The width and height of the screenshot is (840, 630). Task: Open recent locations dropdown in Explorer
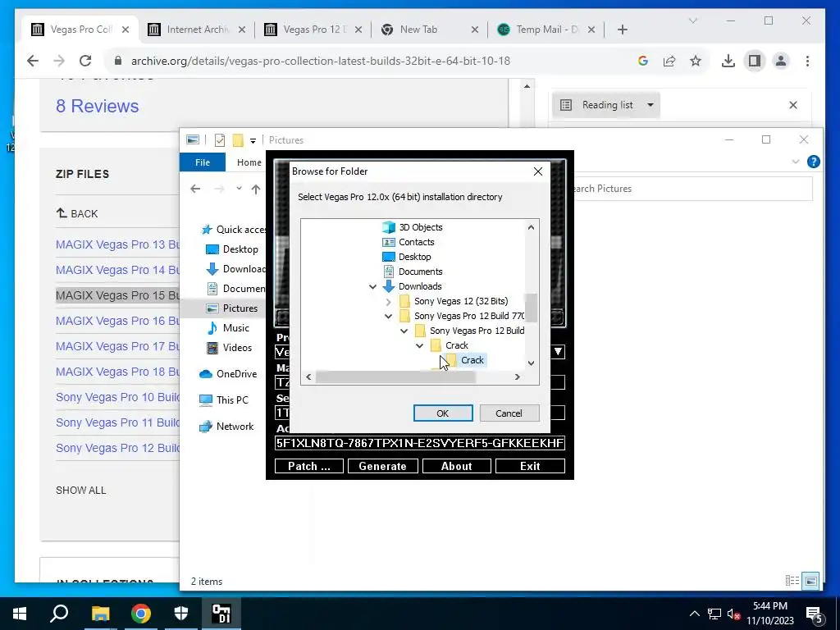tap(239, 188)
